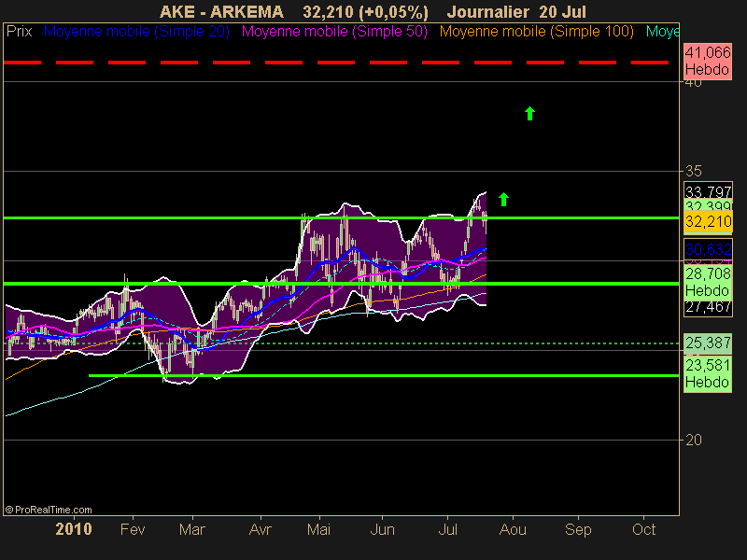Click the Oct month label

[x=643, y=529]
